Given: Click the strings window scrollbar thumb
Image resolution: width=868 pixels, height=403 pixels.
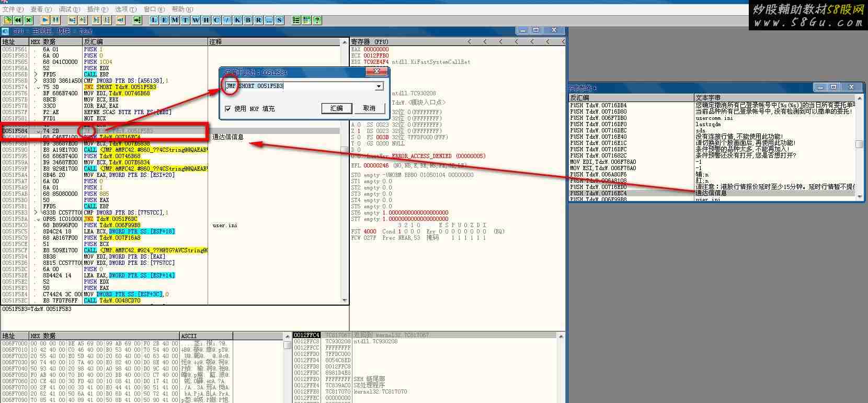Looking at the screenshot, I should (x=859, y=144).
